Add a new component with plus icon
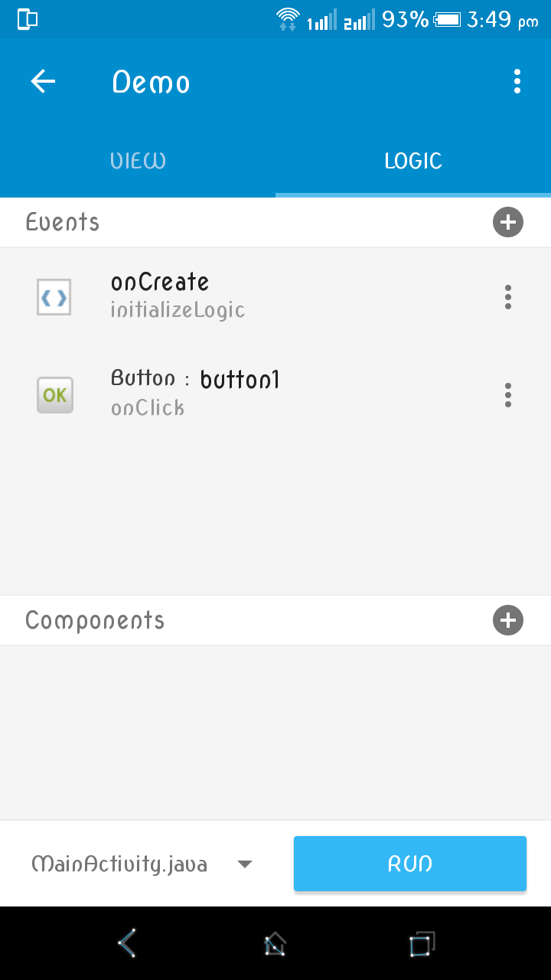Image resolution: width=551 pixels, height=980 pixels. click(507, 620)
